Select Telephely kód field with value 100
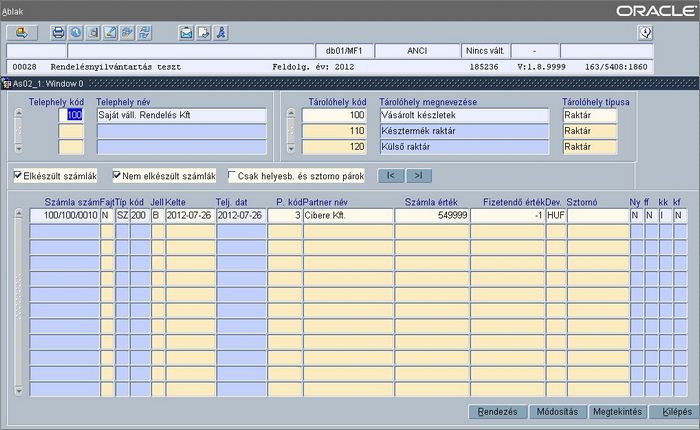This screenshot has width=700, height=430. point(71,115)
